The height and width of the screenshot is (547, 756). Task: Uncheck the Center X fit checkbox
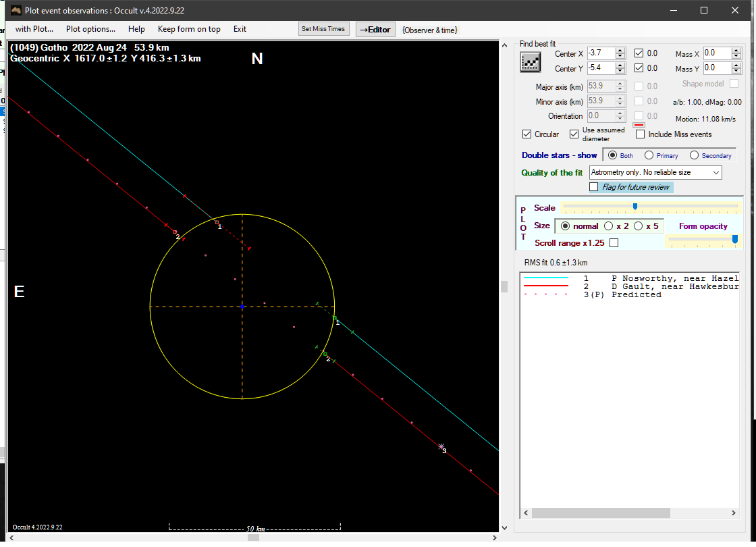tap(639, 53)
